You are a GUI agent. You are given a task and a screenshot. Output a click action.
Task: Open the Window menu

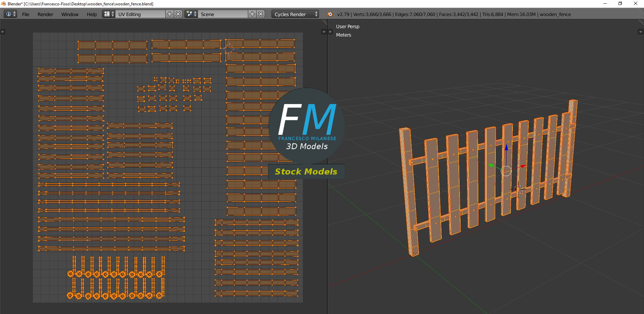[x=70, y=14]
